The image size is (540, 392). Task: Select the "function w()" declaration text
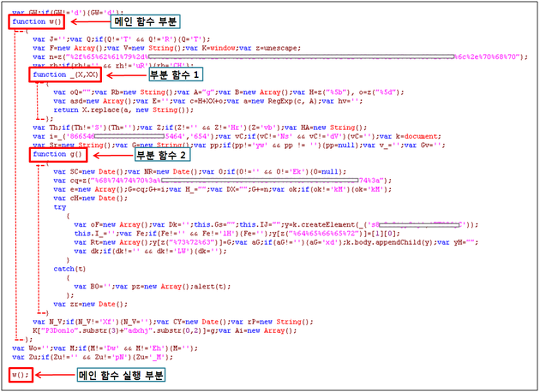37,22
